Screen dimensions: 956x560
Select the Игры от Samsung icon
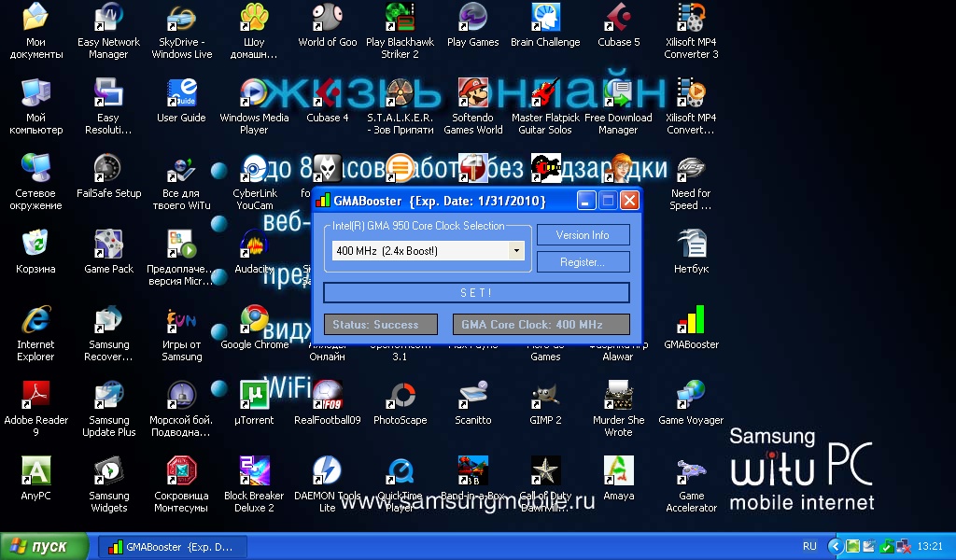(x=182, y=319)
